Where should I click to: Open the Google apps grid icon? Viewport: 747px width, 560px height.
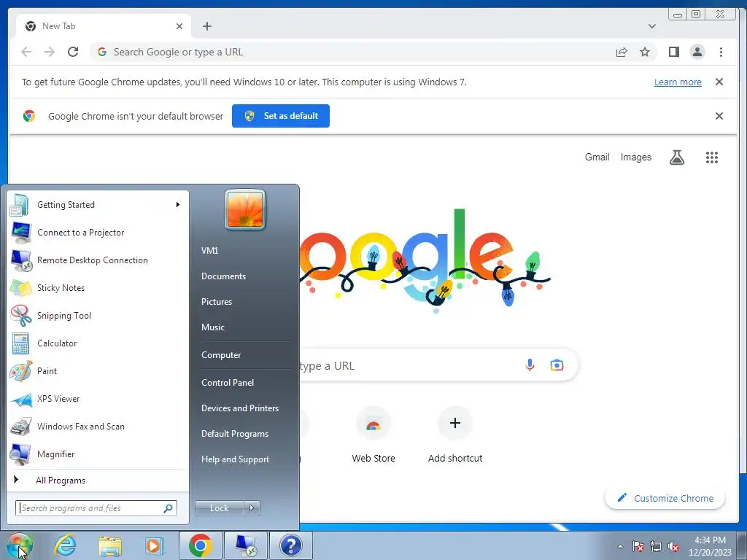tap(712, 157)
